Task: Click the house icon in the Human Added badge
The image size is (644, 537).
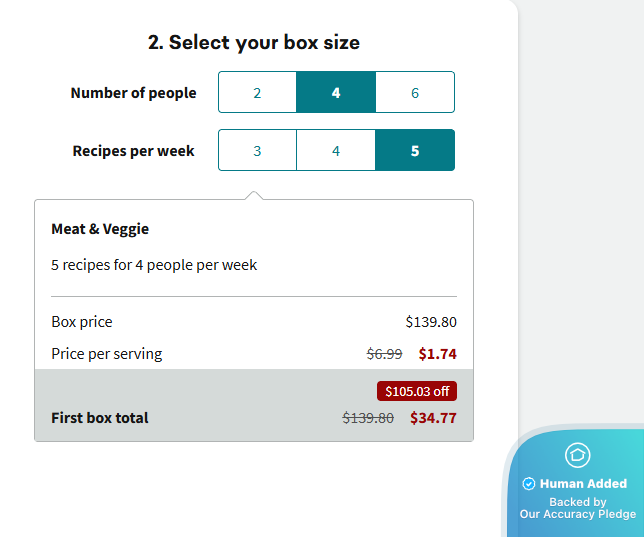Action: coord(577,456)
